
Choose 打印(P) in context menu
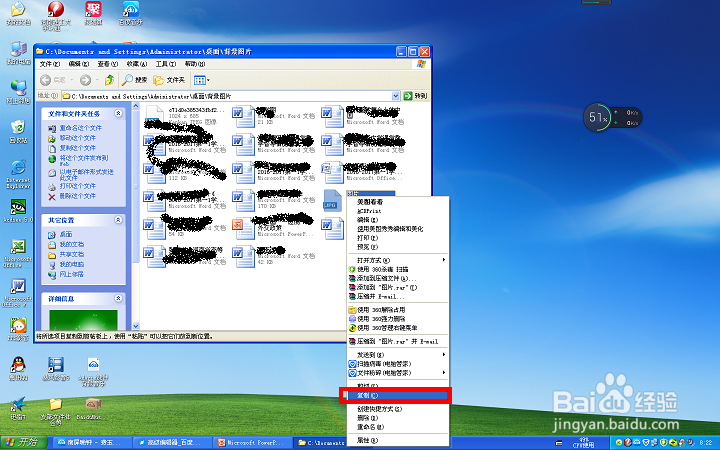398,238
